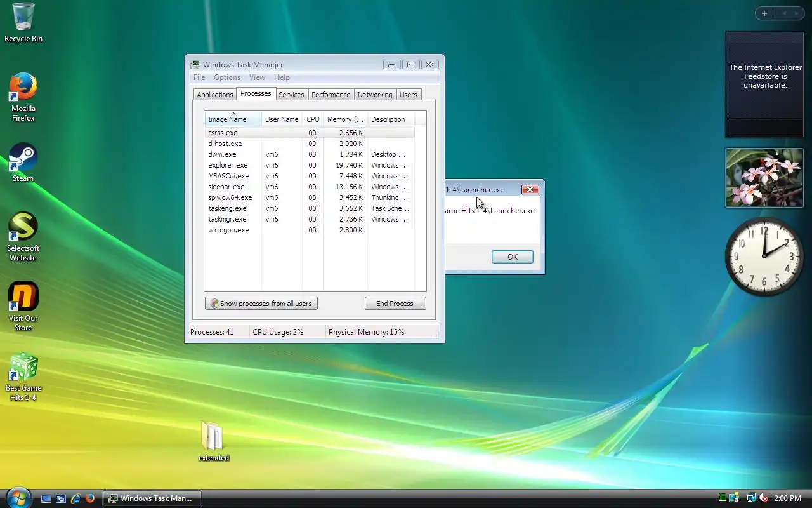Launch Internet Explorer from Quick Launch
812x508 pixels.
click(75, 498)
